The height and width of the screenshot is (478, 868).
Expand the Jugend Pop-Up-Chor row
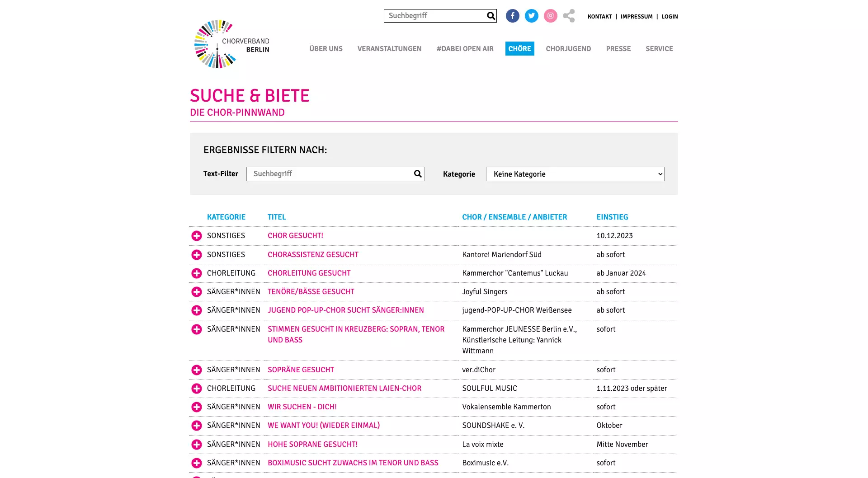[x=197, y=310]
